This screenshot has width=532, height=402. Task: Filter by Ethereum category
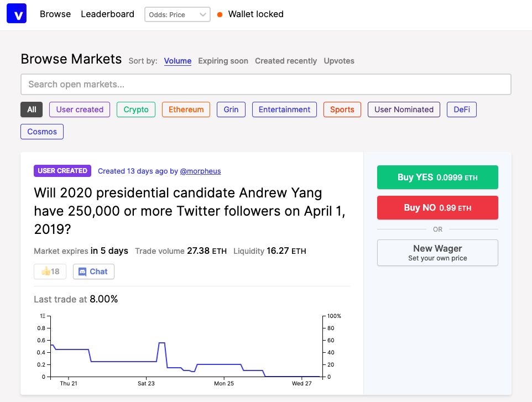186,109
